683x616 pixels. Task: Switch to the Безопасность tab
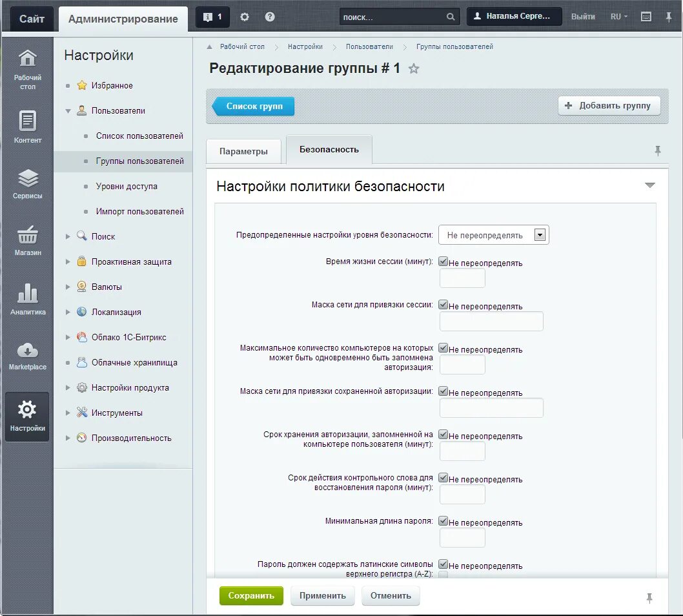pyautogui.click(x=329, y=149)
